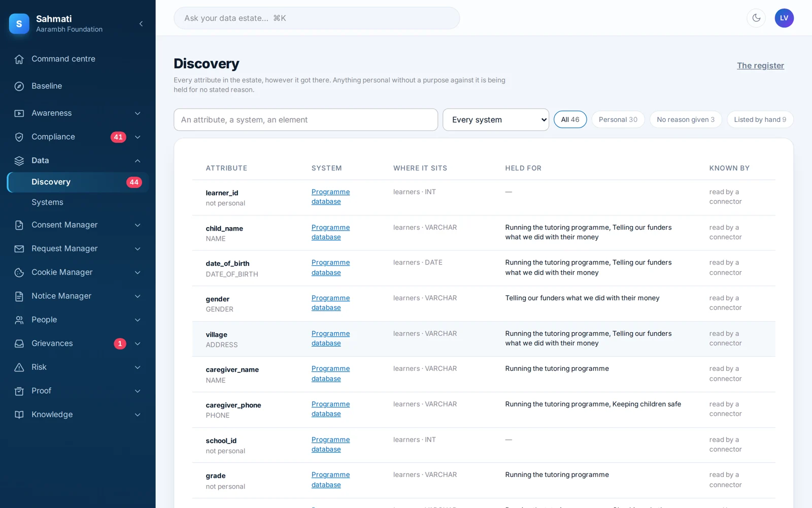Click the Awareness icon in the sidebar
The image size is (812, 508).
pyautogui.click(x=19, y=113)
